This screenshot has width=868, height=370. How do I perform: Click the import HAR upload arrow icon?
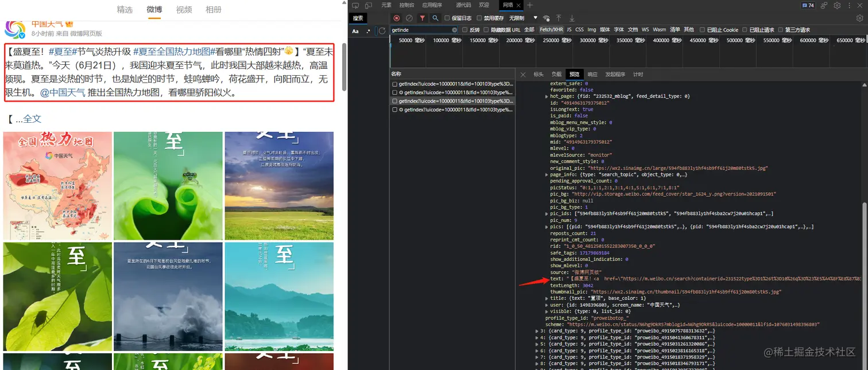click(x=559, y=18)
